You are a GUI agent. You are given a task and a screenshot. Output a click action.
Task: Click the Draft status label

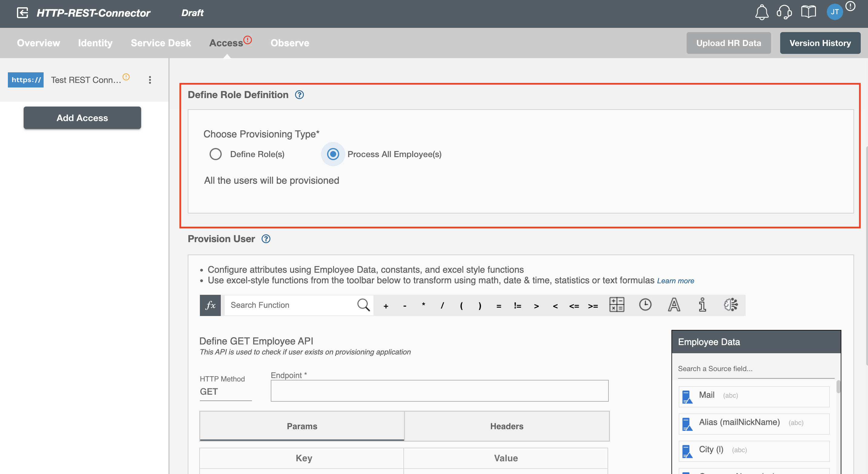192,13
